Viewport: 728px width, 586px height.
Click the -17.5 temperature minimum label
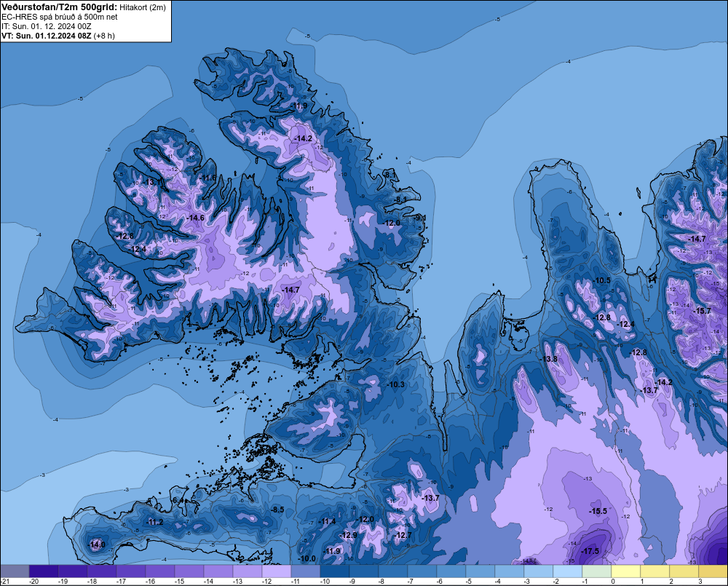590,551
